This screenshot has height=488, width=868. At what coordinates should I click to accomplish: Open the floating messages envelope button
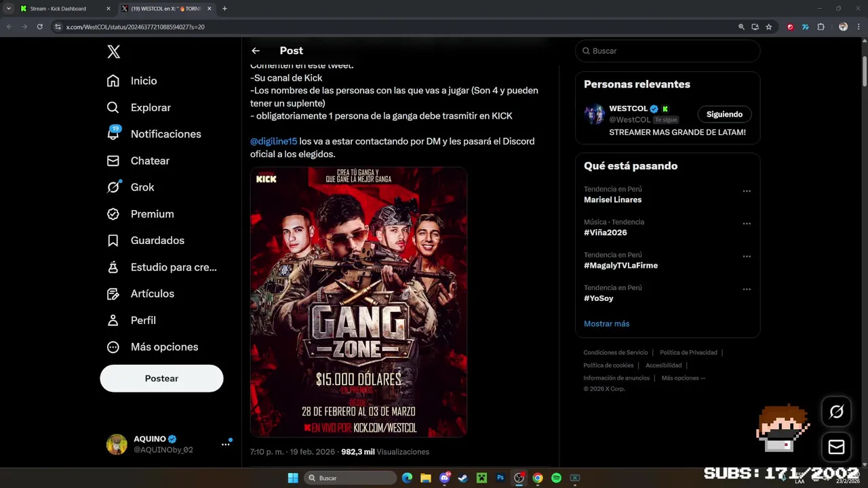[836, 447]
